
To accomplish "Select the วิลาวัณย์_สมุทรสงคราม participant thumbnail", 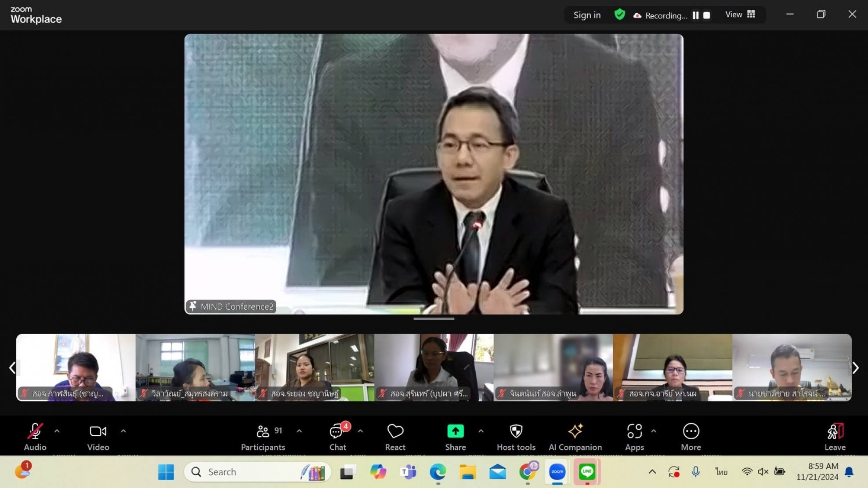I will tap(195, 367).
